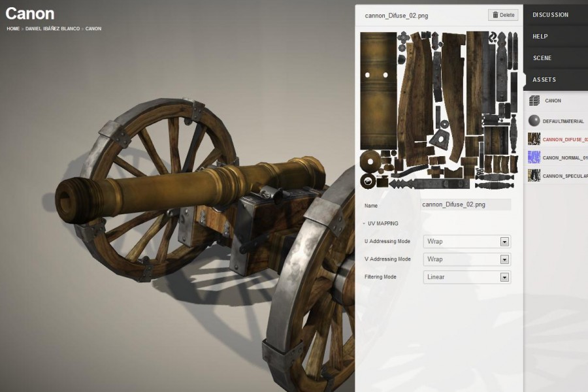This screenshot has height=392, width=588.
Task: Open the Help tab
Action: (x=540, y=37)
